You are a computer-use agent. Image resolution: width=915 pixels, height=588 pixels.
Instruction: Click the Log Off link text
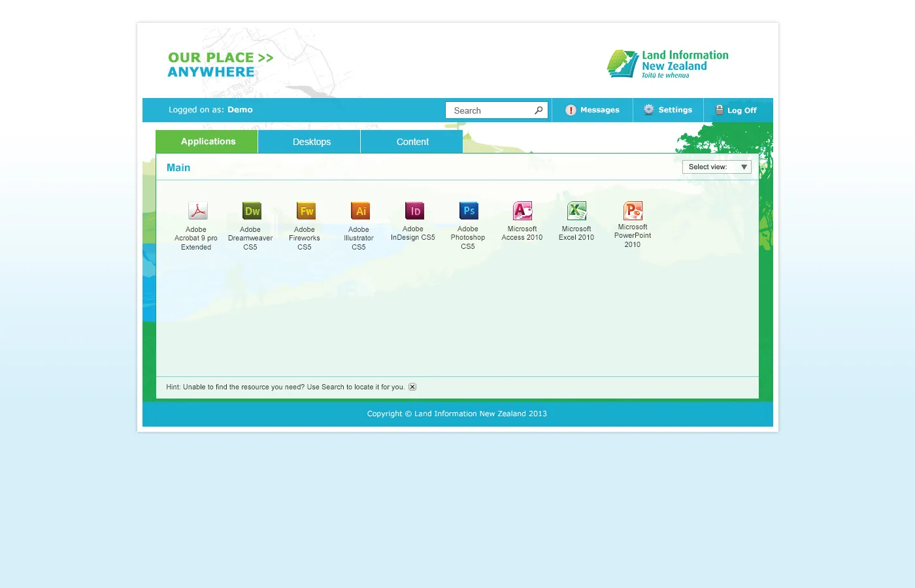click(x=742, y=110)
